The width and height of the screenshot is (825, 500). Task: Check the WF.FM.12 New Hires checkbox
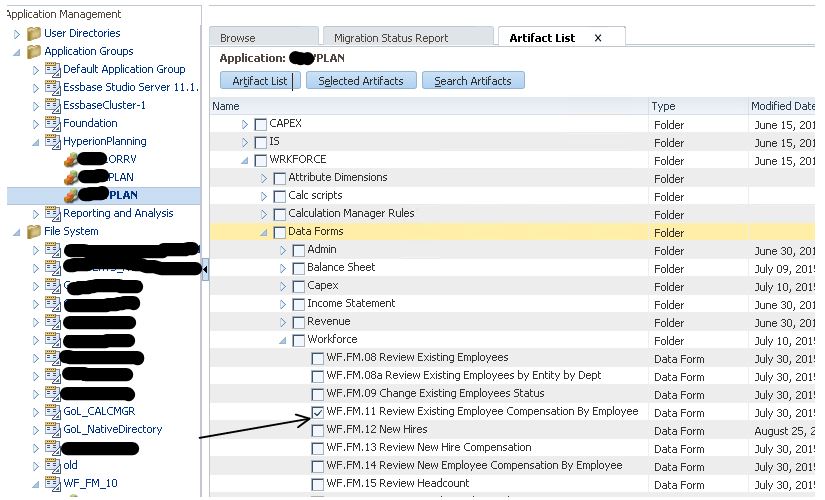pos(317,430)
